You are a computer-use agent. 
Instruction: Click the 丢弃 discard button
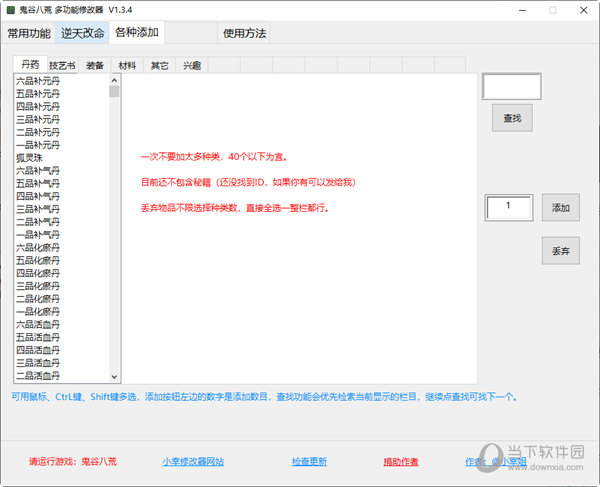pos(560,249)
